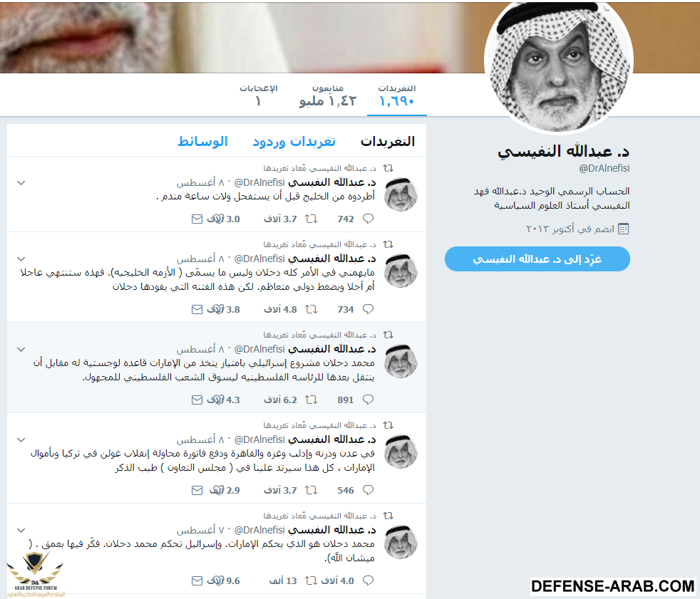Open envelope message icon on first tweet

197,219
